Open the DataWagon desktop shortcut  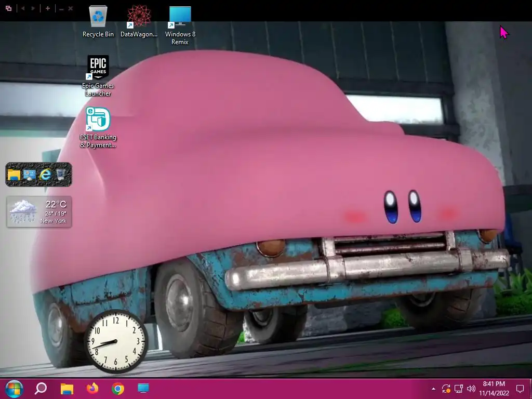pos(139,21)
